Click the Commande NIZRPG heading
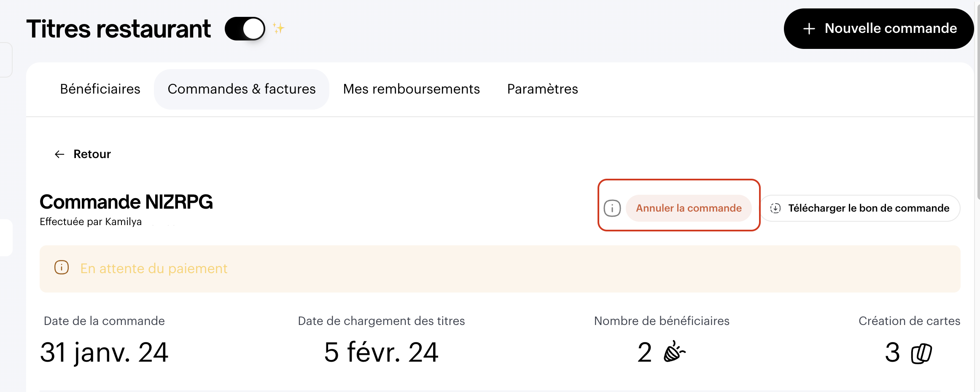 tap(126, 202)
